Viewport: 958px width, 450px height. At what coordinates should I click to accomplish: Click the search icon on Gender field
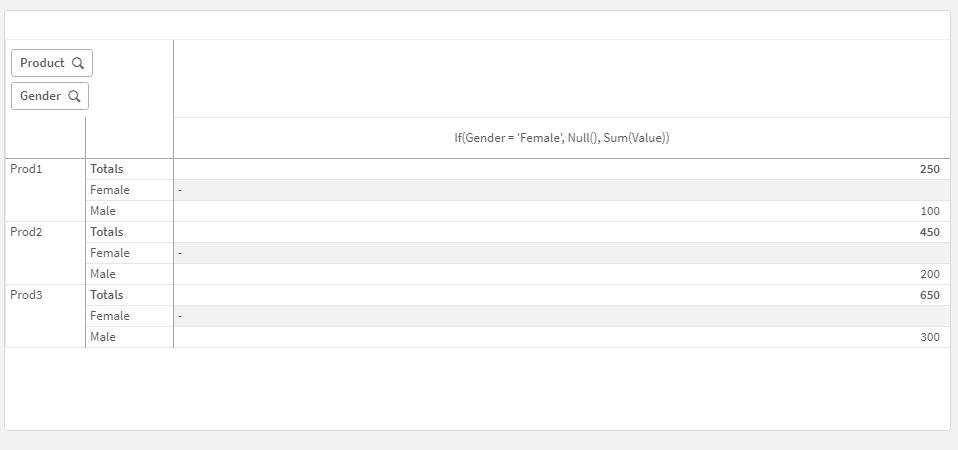pyautogui.click(x=74, y=97)
